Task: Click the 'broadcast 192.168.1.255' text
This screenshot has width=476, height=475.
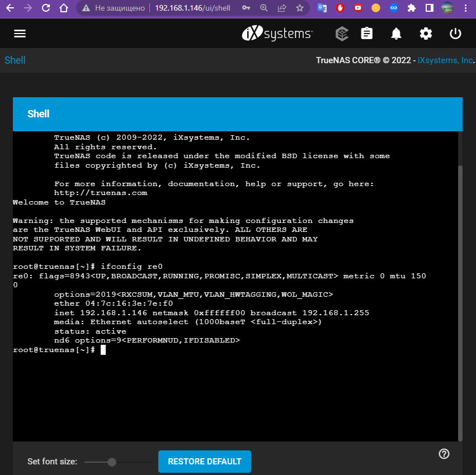Action: point(310,313)
